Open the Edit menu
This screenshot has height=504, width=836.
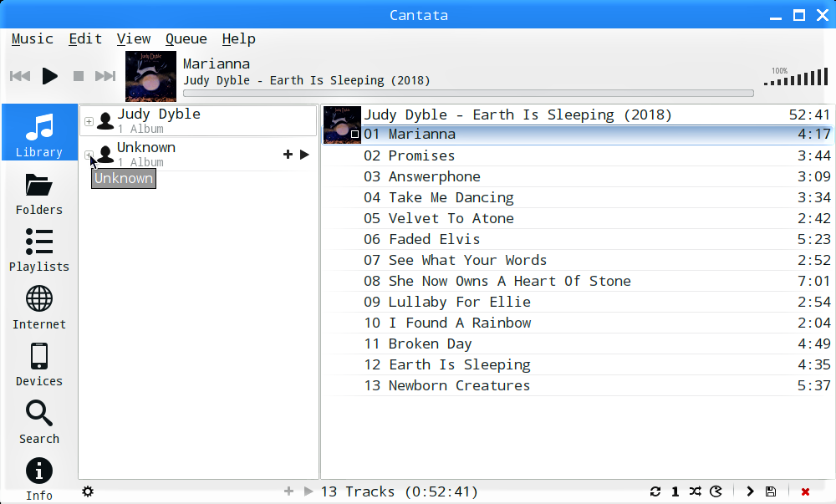[85, 39]
